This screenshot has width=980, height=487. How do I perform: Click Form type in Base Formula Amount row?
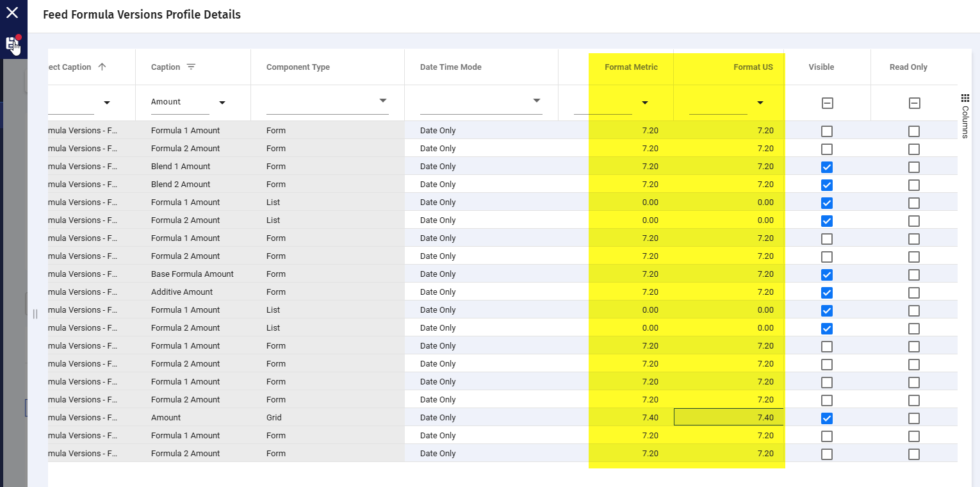coord(276,274)
